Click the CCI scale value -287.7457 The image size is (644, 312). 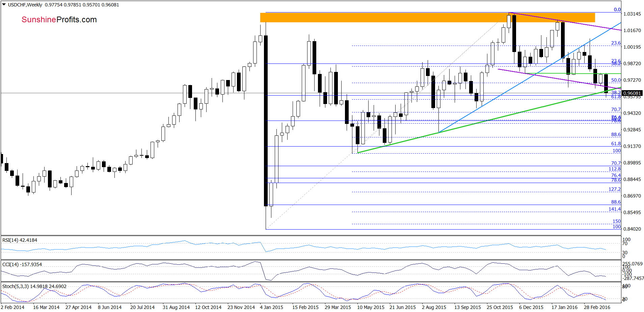[633, 278]
